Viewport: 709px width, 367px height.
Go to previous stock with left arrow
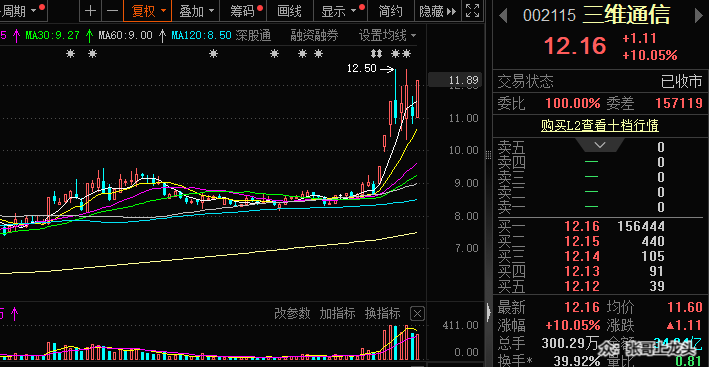click(503, 17)
